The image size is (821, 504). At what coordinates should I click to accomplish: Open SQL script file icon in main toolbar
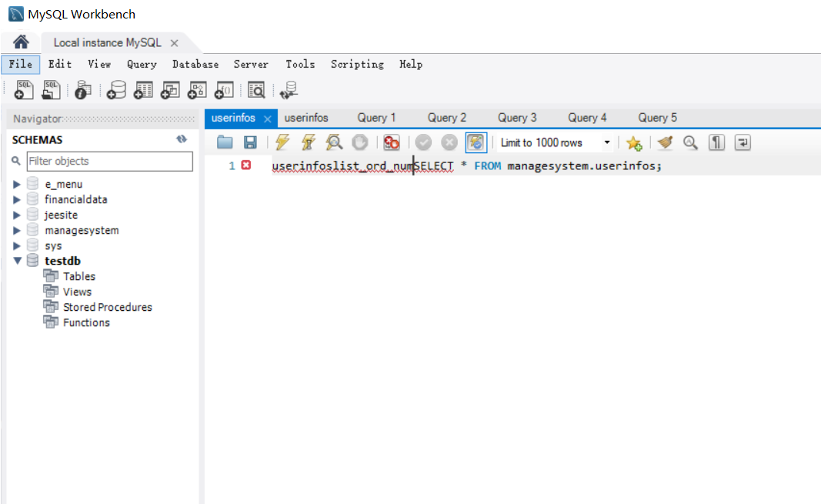click(x=51, y=90)
